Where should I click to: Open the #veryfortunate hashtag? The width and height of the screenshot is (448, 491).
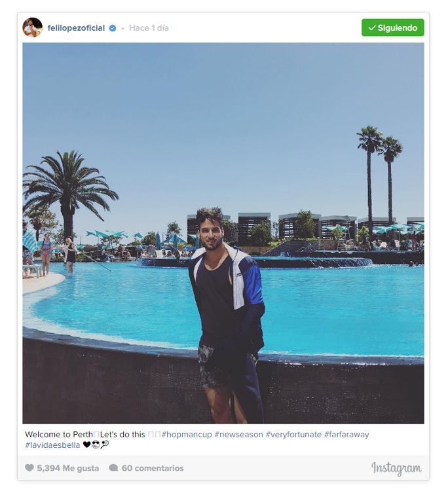pyautogui.click(x=293, y=435)
